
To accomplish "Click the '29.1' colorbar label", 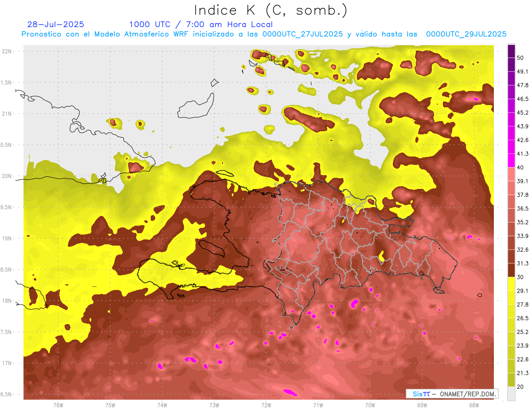I will [x=523, y=291].
